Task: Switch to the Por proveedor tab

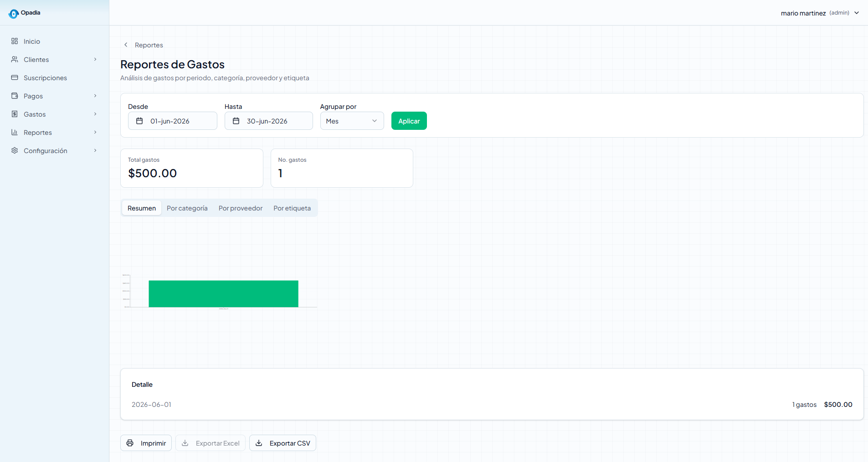Action: pos(241,208)
